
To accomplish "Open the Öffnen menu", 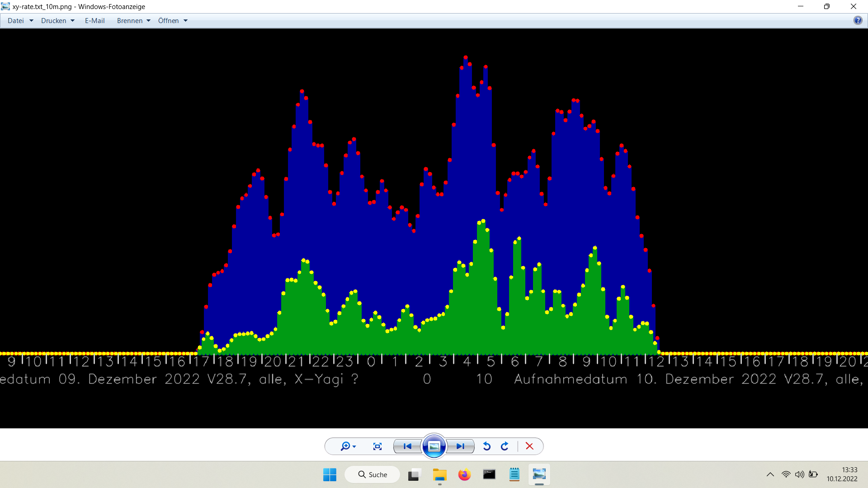I will tap(169, 21).
